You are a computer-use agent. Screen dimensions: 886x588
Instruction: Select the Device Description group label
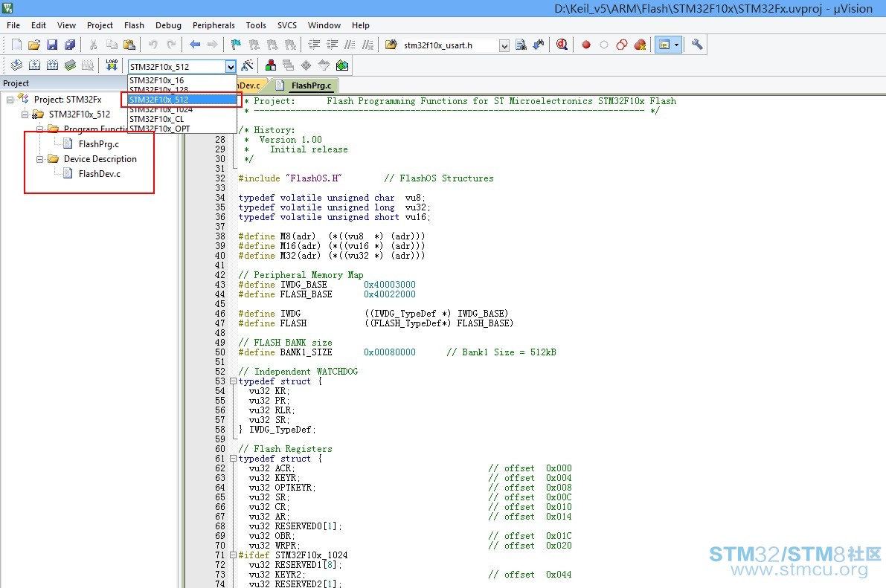coord(100,159)
